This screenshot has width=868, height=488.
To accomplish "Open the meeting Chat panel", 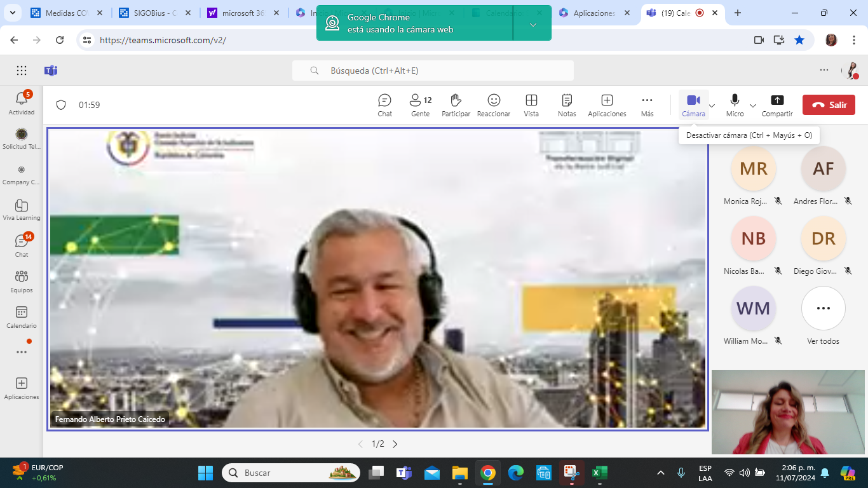I will [x=384, y=105].
